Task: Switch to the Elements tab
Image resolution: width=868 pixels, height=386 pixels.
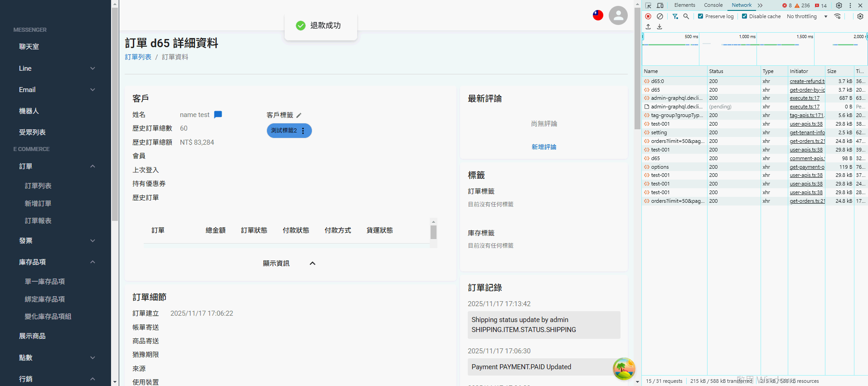Action: pos(684,5)
